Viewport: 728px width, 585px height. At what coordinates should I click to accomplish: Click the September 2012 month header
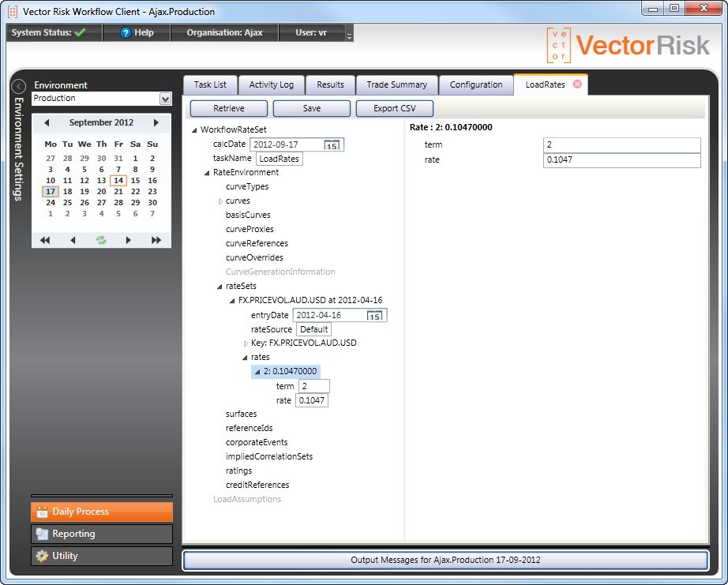point(101,122)
